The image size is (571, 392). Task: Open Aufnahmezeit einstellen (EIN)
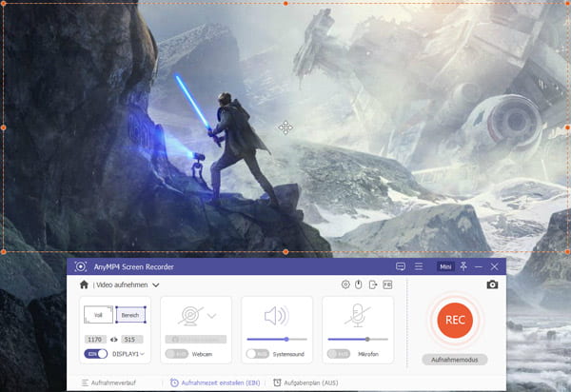tap(215, 382)
